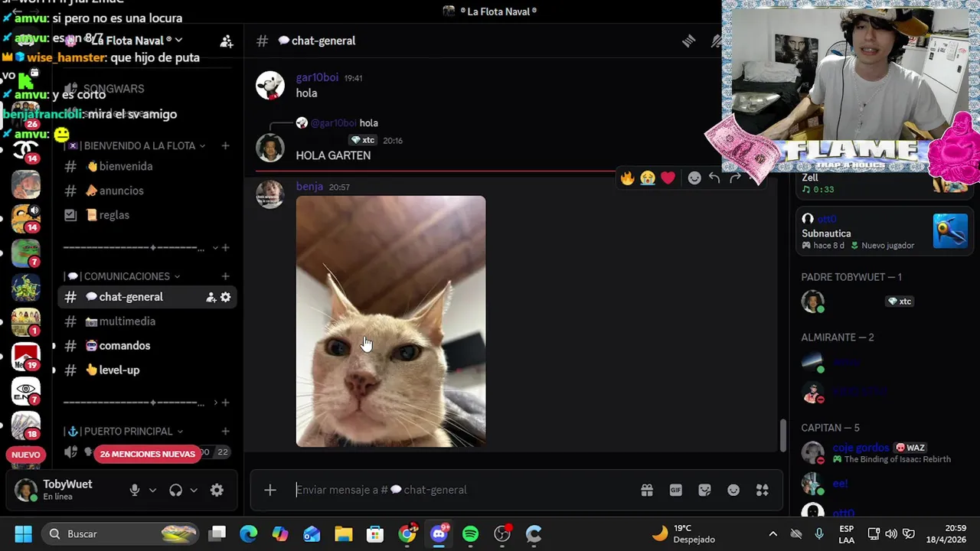Collapse the PUERTO PRINCIPAL category
The height and width of the screenshot is (551, 980).
coord(125,432)
